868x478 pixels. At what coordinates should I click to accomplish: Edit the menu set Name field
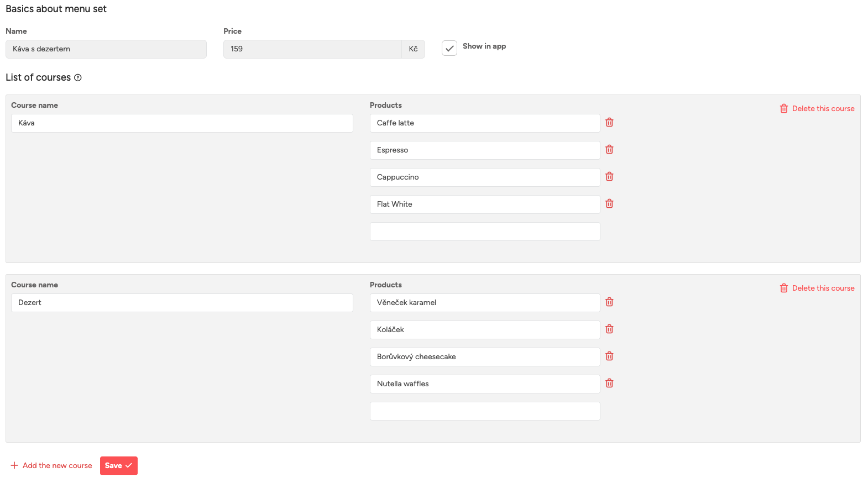click(x=106, y=49)
